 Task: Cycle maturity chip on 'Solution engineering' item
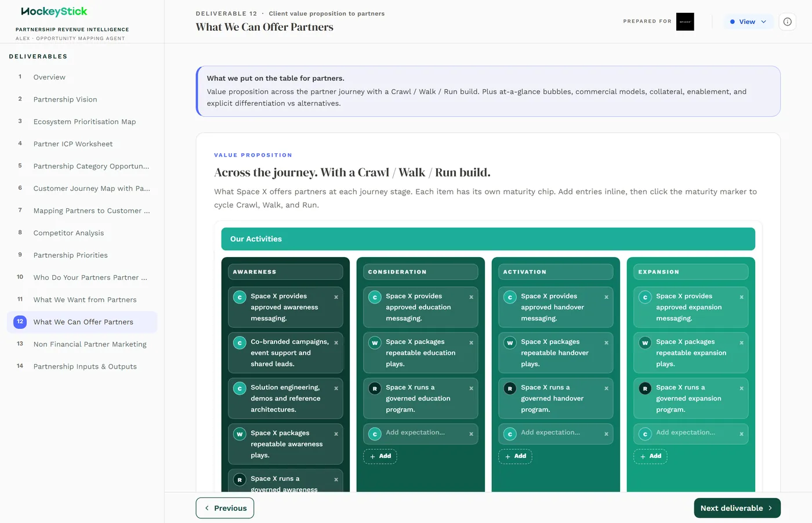click(240, 388)
